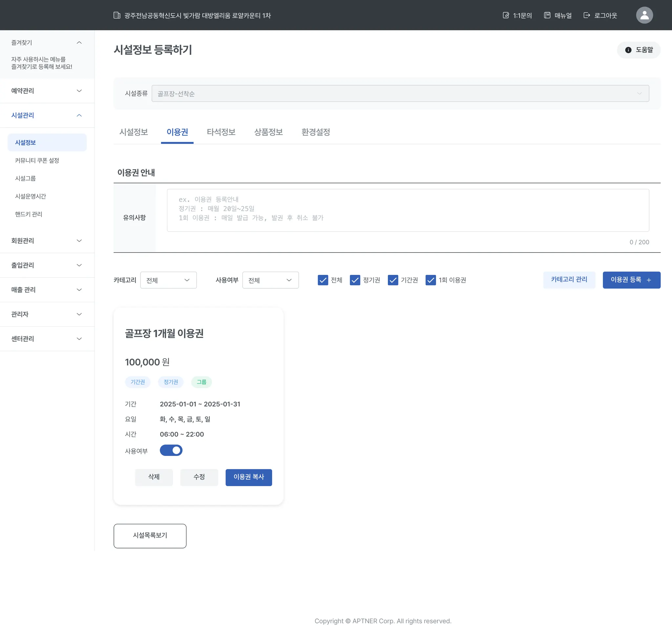Click the user profile avatar icon
Screen dimensions: 672x637
(x=644, y=15)
